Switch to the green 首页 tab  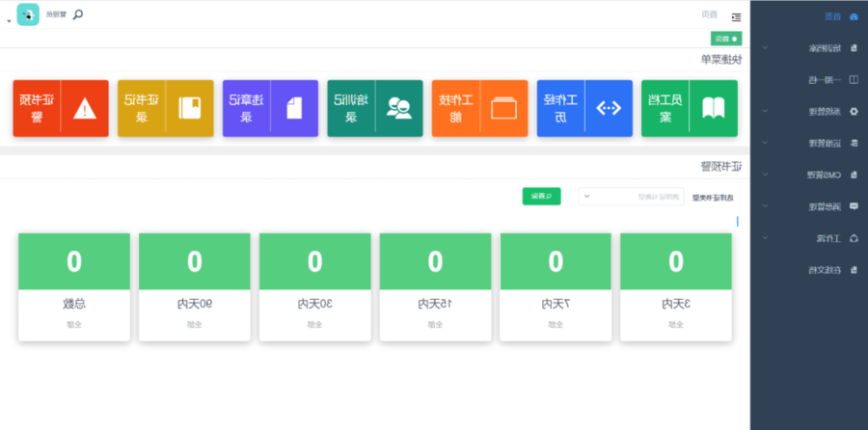725,39
